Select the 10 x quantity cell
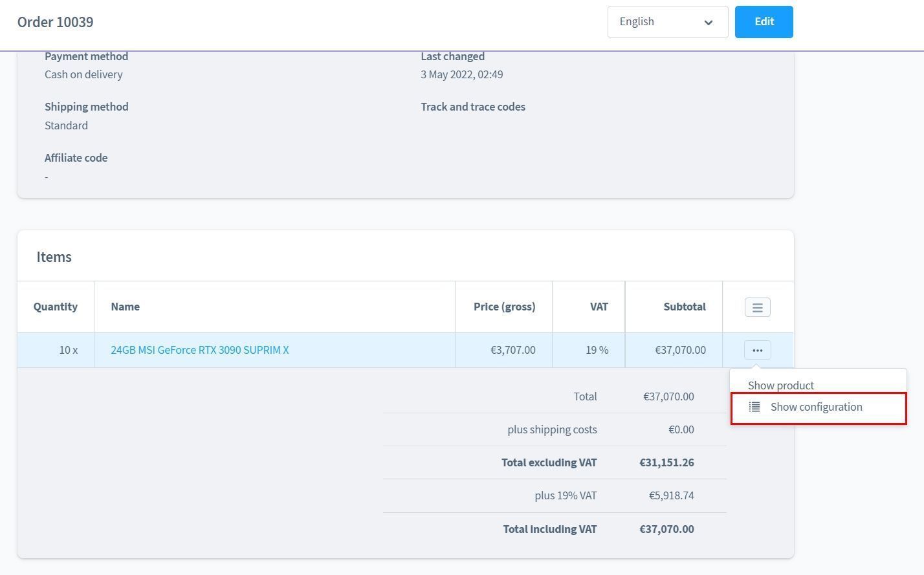This screenshot has height=575, width=924. click(x=68, y=350)
